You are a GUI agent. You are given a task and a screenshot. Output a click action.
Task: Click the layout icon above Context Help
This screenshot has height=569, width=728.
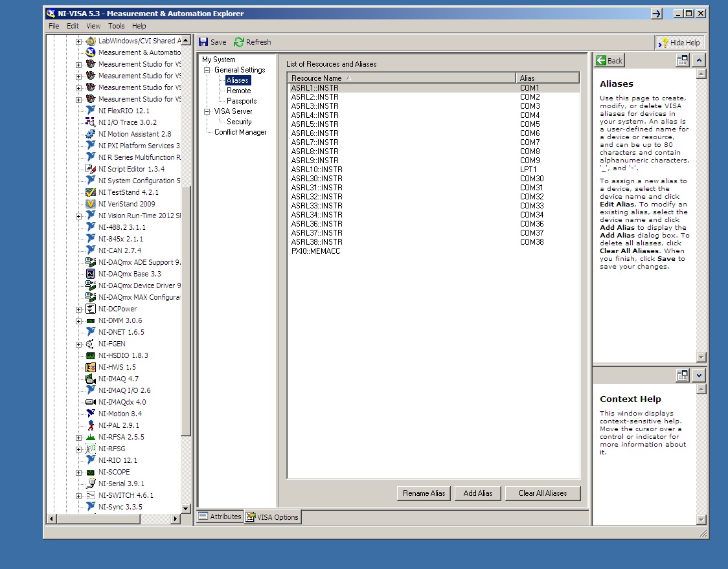(x=683, y=375)
